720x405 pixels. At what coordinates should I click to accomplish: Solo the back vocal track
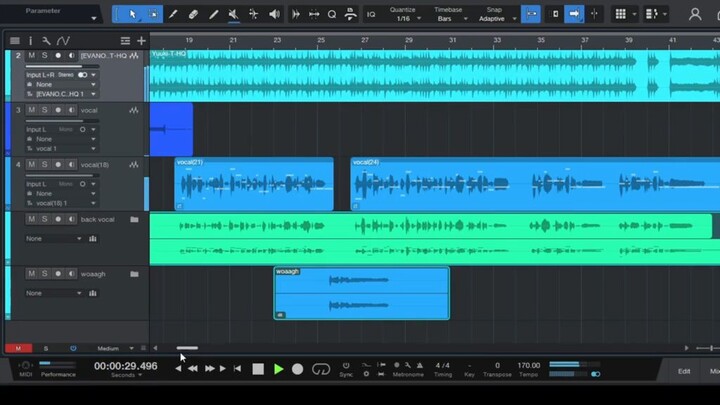(44, 219)
